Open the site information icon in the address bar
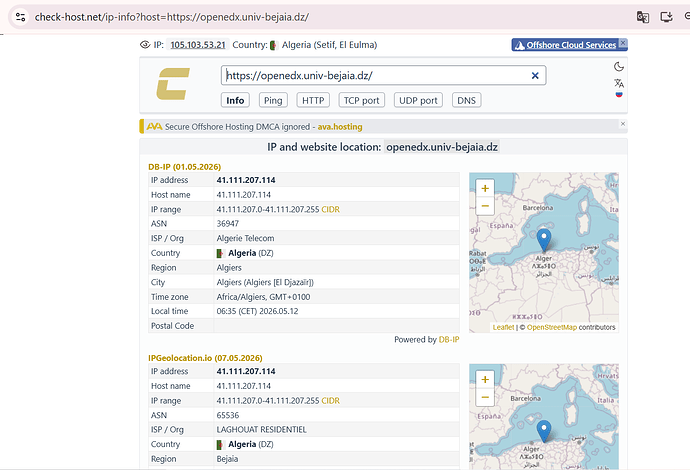The height and width of the screenshot is (470, 690). tap(20, 17)
